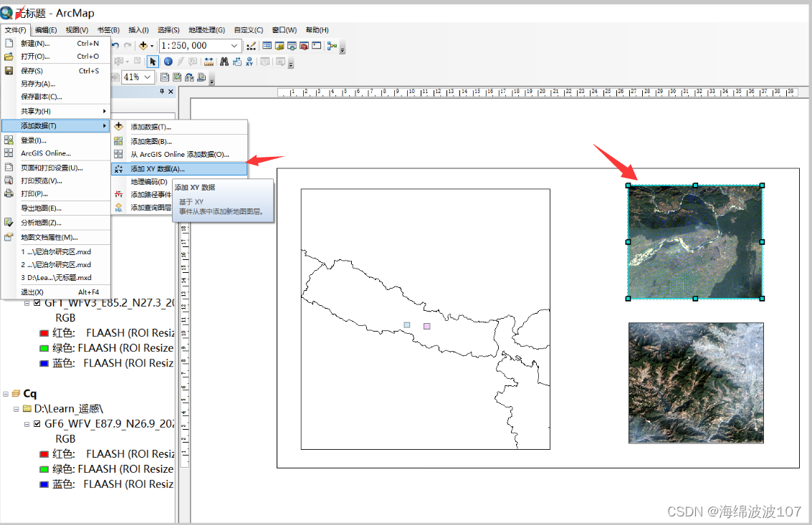Toggle visibility checkbox of GF6_WFV_E87.9 layer
812x525 pixels.
(37, 423)
